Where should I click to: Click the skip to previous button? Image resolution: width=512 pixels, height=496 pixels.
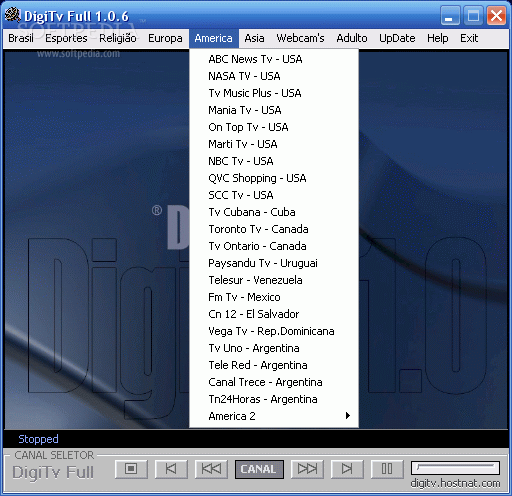(x=171, y=469)
